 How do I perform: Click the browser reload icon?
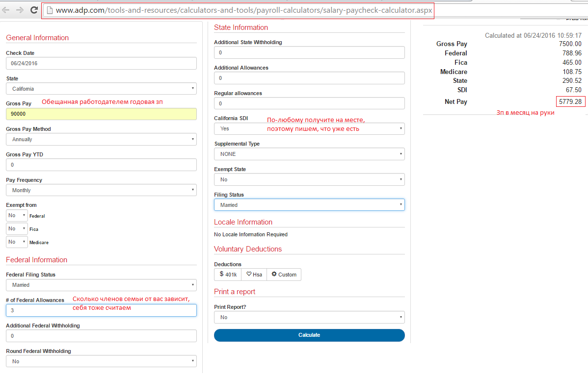34,10
